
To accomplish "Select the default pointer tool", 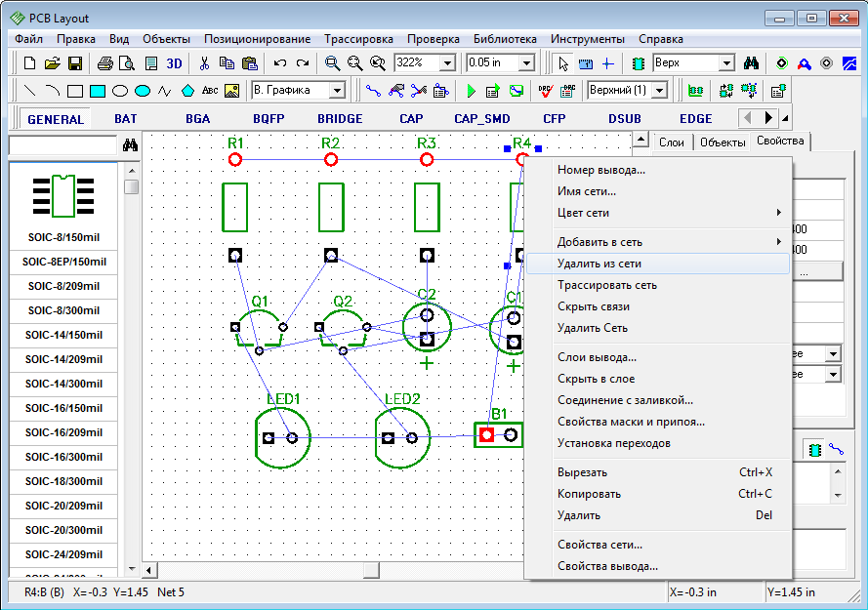I will click(563, 63).
